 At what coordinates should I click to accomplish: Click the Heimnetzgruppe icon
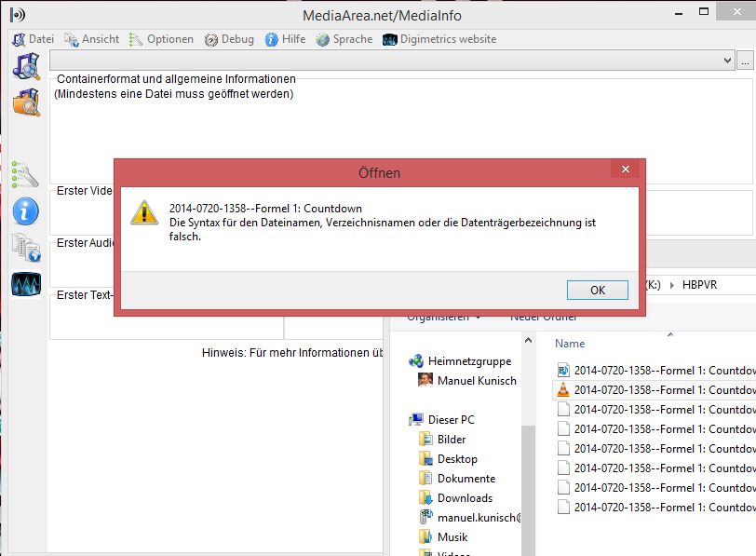click(416, 360)
